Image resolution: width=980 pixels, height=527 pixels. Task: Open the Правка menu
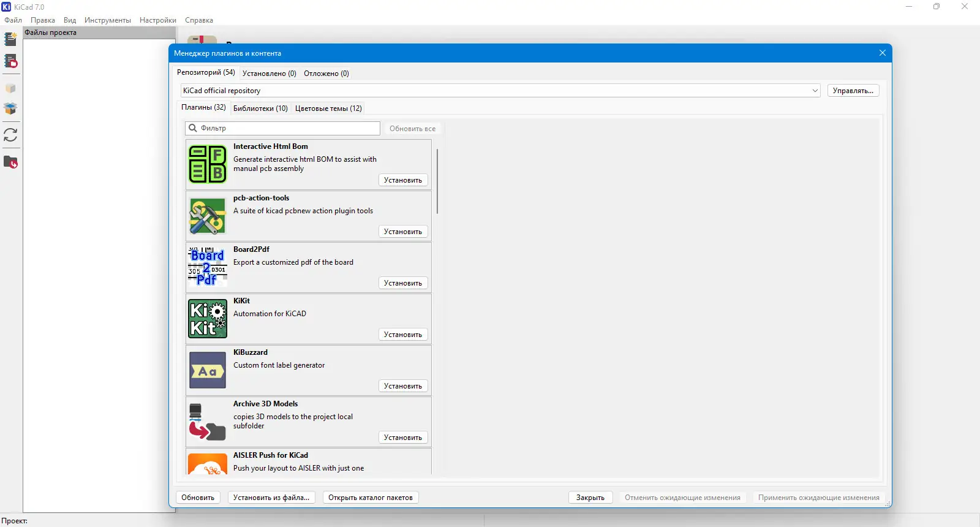click(43, 20)
